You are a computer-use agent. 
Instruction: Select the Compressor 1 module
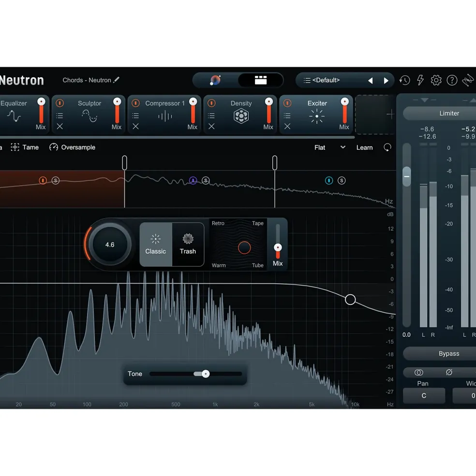click(x=165, y=115)
